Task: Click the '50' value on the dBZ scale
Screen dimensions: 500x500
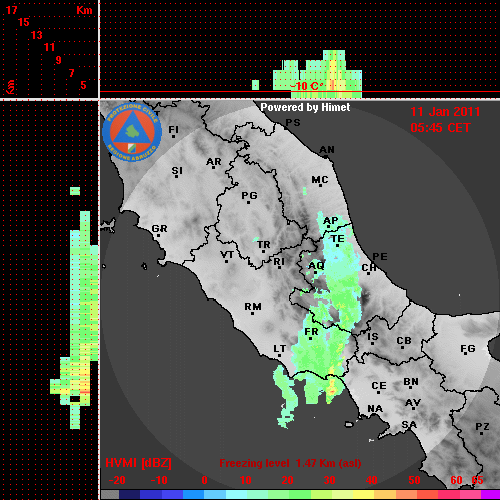Action: point(414,480)
